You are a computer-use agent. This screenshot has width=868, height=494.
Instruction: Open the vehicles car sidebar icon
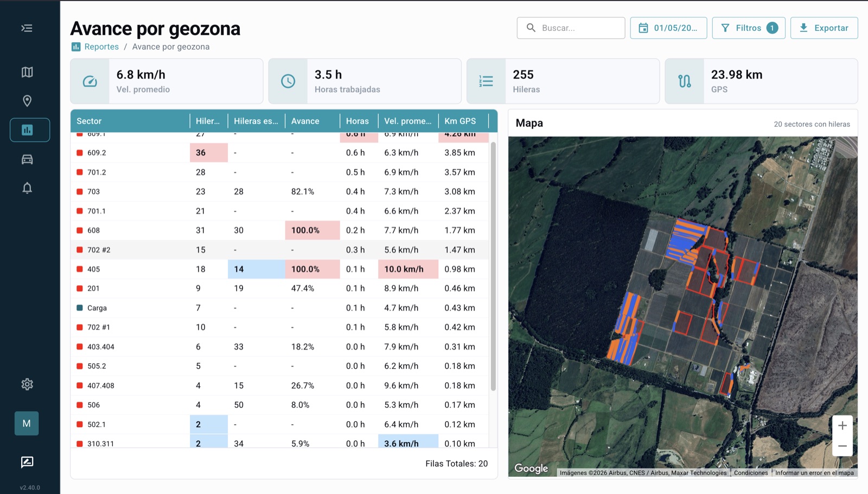[x=27, y=159]
